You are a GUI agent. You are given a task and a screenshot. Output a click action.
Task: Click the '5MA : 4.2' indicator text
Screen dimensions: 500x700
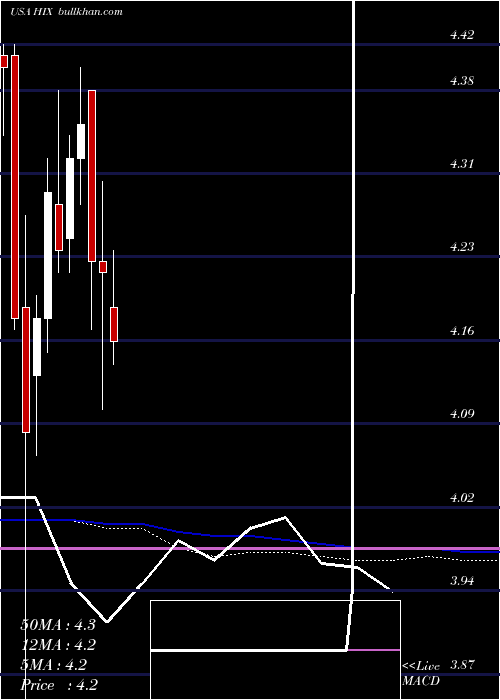click(x=53, y=665)
